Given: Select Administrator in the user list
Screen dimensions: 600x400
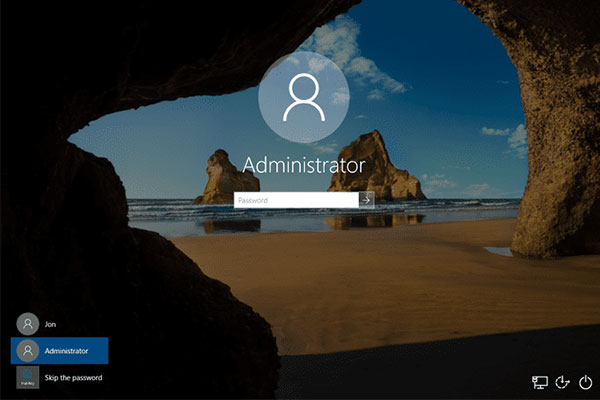Looking at the screenshot, I should [x=60, y=351].
